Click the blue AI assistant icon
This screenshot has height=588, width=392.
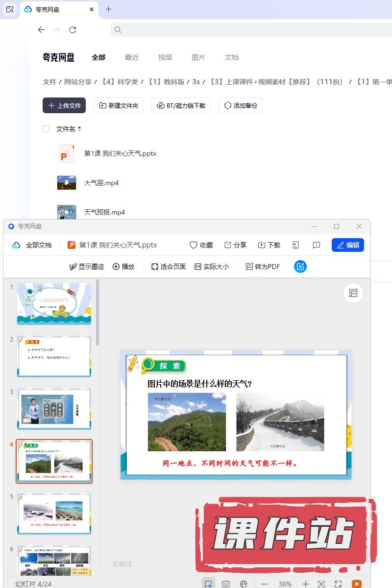pyautogui.click(x=300, y=267)
